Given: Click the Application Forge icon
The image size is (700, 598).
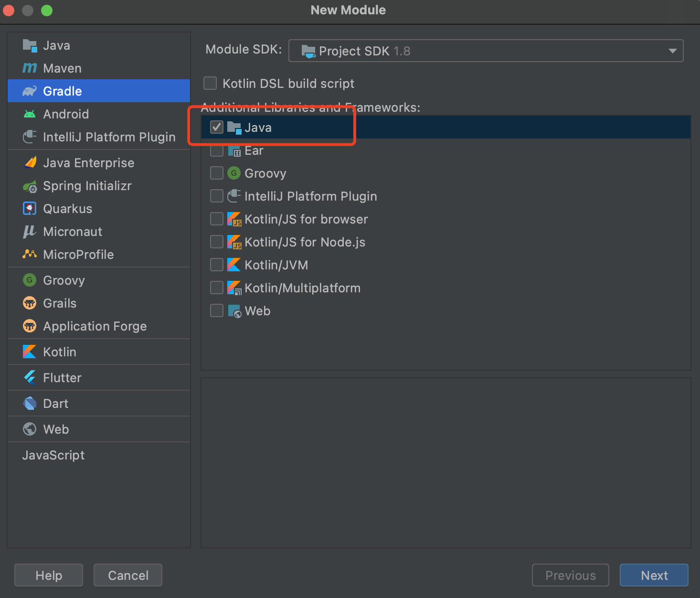Looking at the screenshot, I should coord(30,326).
